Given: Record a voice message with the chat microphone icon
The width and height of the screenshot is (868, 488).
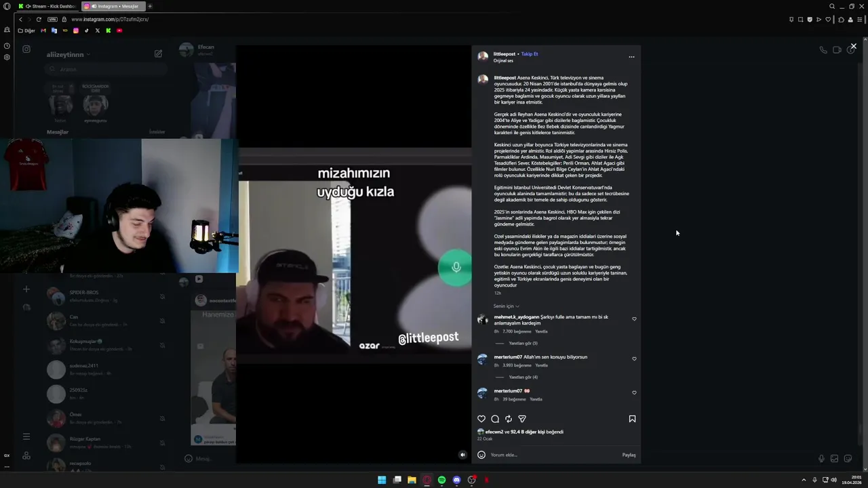Looking at the screenshot, I should pyautogui.click(x=821, y=459).
